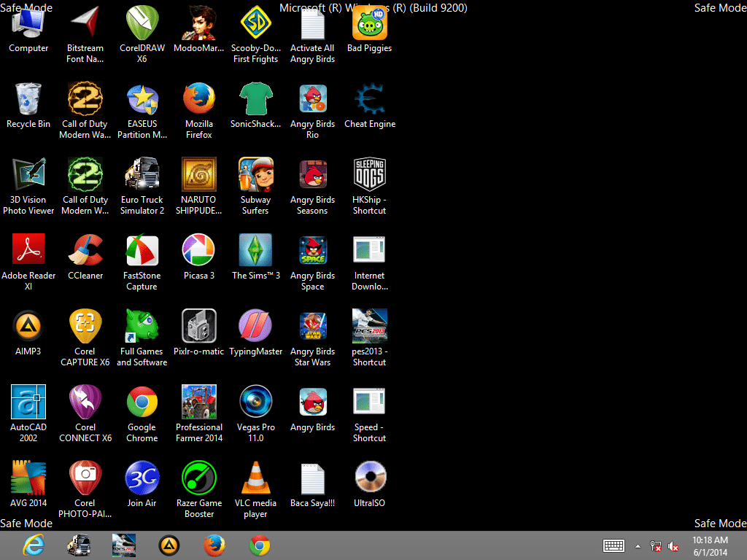The height and width of the screenshot is (560, 747).
Task: Select Corel CAPTURE X6 icon
Action: [85, 326]
